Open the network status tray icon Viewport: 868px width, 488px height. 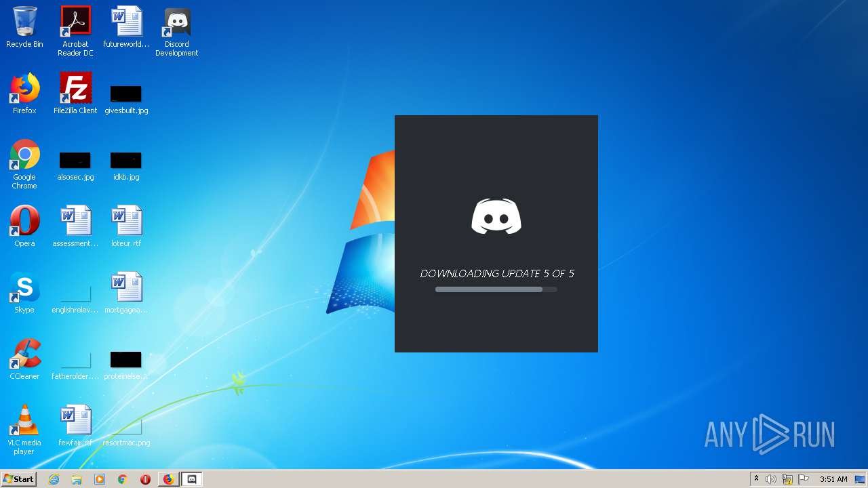click(x=787, y=479)
